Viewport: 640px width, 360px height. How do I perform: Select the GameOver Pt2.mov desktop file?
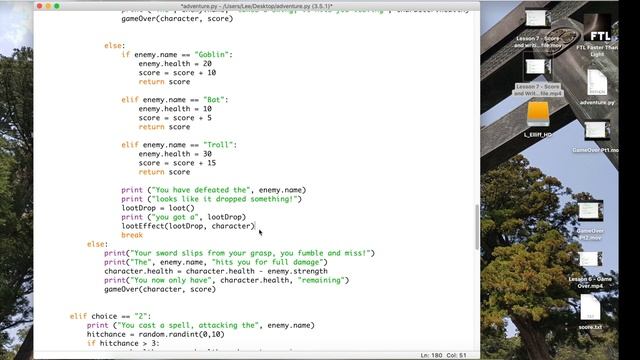pyautogui.click(x=590, y=220)
